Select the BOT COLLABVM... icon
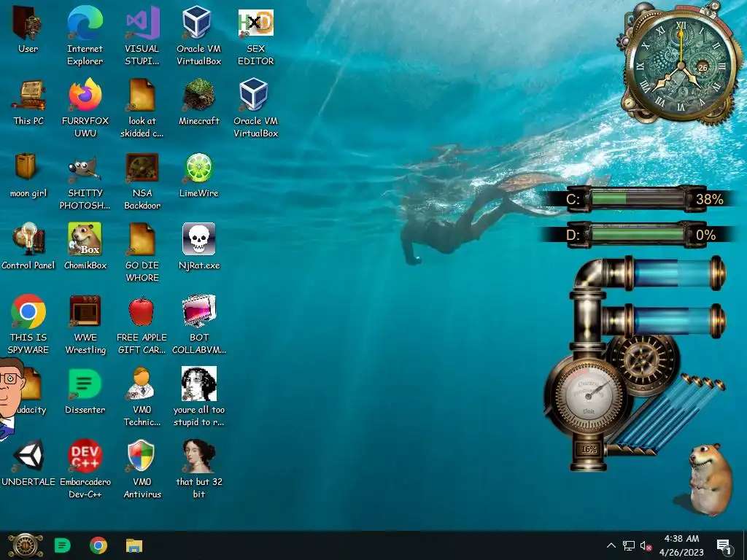The width and height of the screenshot is (747, 560). [x=199, y=324]
